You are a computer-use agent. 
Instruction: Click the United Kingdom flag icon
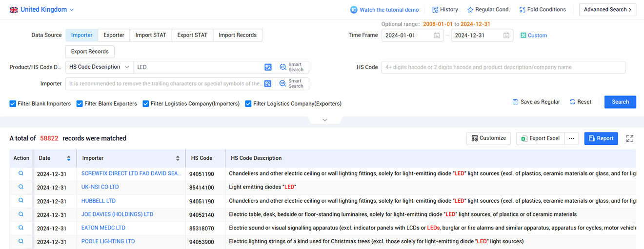(14, 10)
